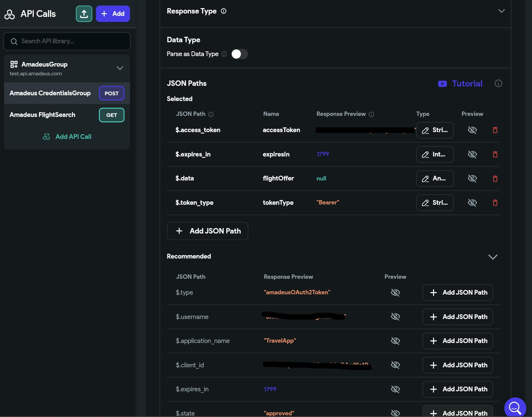Image resolution: width=532 pixels, height=417 pixels.
Task: Delete the $.access_token JSON path row
Action: point(495,130)
